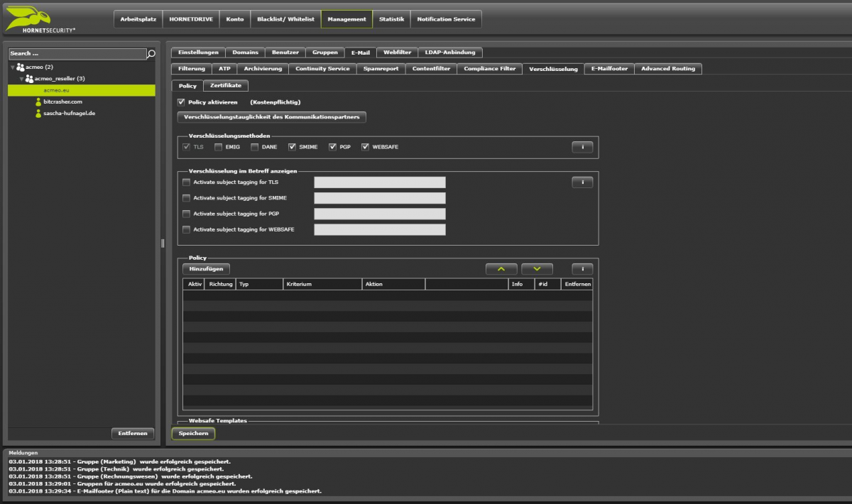The image size is (852, 504).
Task: Open the Konto menu
Action: point(234,19)
